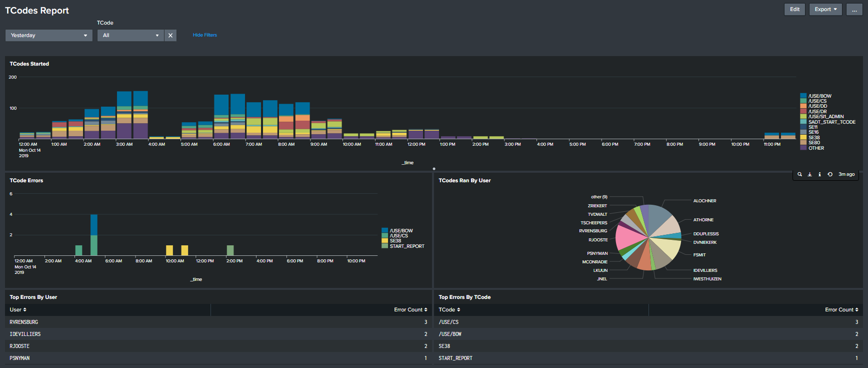Sort Top Errors By User by Error Count

(410, 310)
